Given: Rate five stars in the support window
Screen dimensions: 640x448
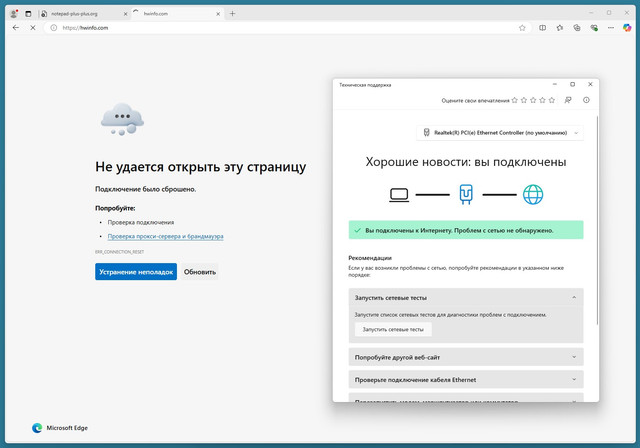Looking at the screenshot, I should tap(552, 100).
